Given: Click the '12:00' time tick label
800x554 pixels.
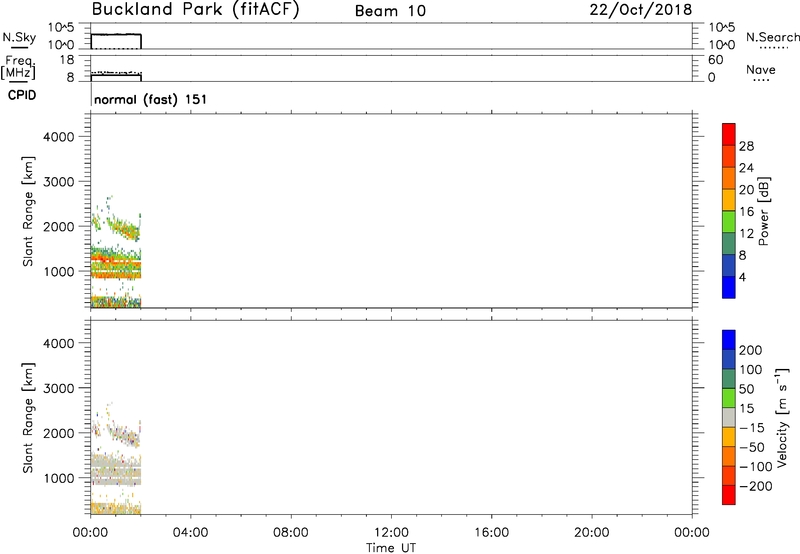Looking at the screenshot, I should click(x=391, y=533).
